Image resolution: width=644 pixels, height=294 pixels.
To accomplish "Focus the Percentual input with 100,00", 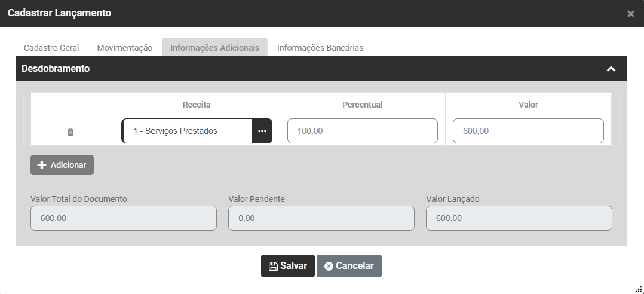I will (362, 131).
